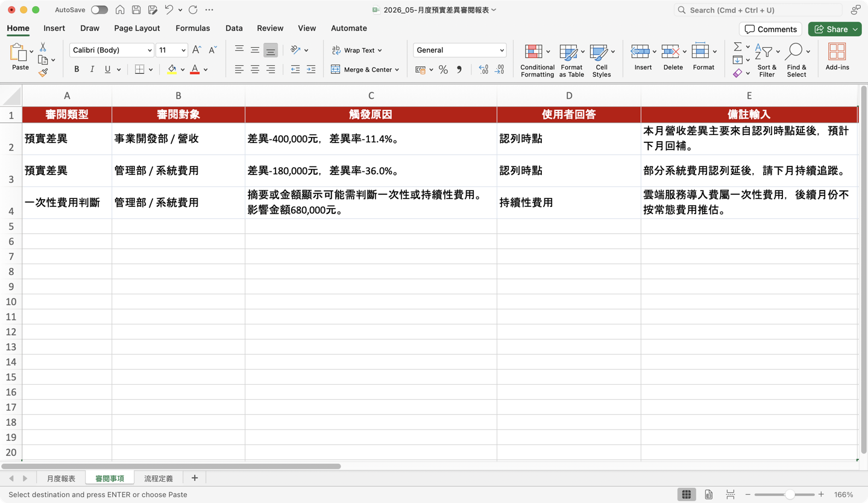
Task: Expand the Share button dropdown
Action: point(855,29)
